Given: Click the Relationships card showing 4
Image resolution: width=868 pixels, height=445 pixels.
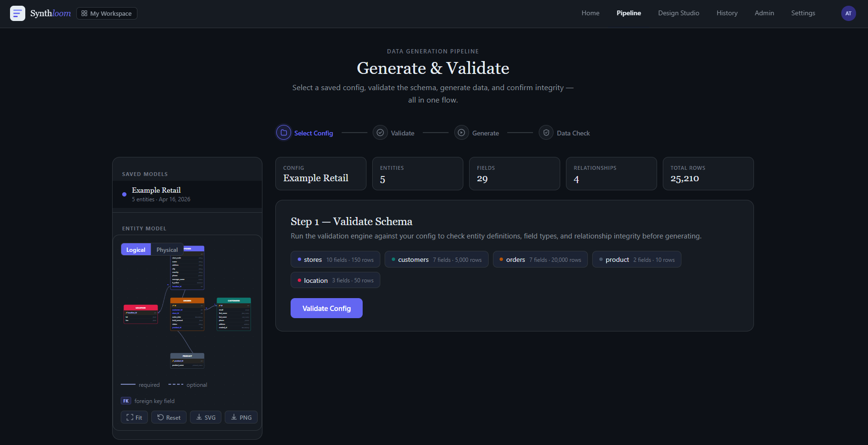Looking at the screenshot, I should pyautogui.click(x=611, y=174).
